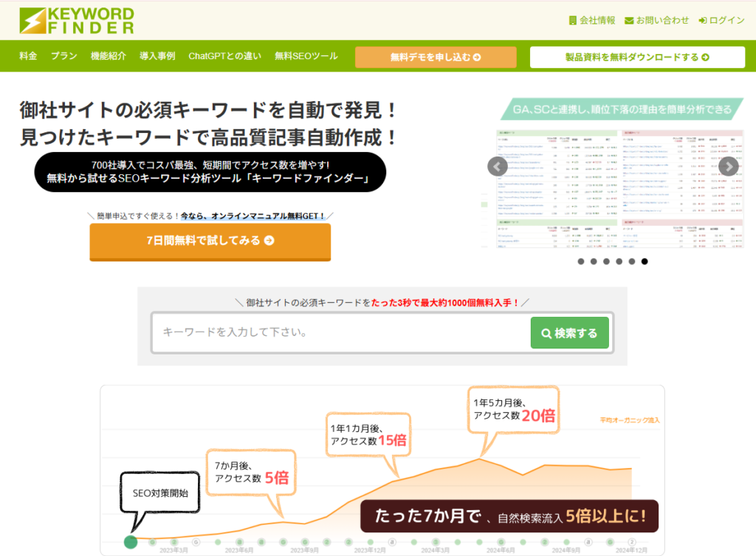Click the 7日間無料で試してみる button
The height and width of the screenshot is (556, 756).
pyautogui.click(x=210, y=241)
